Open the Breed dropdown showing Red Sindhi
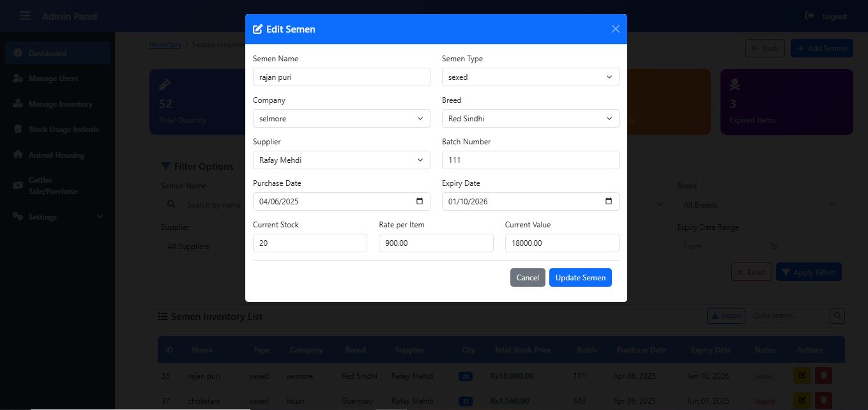Screen dimensions: 868x410 [x=530, y=118]
